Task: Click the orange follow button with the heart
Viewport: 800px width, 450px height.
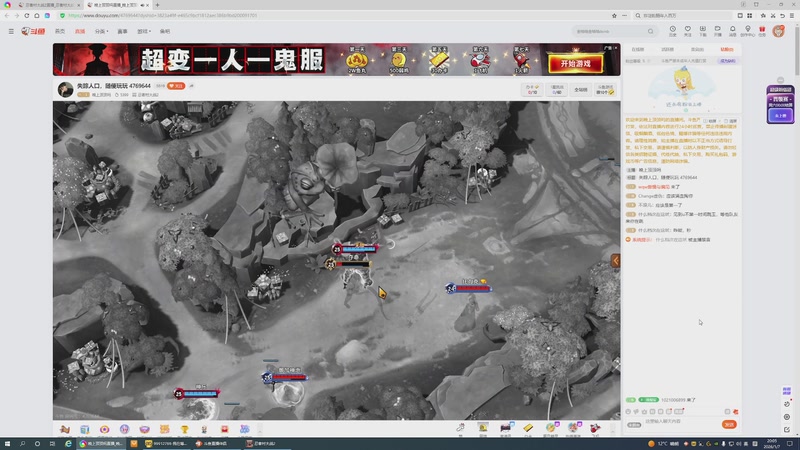Action: [176, 86]
